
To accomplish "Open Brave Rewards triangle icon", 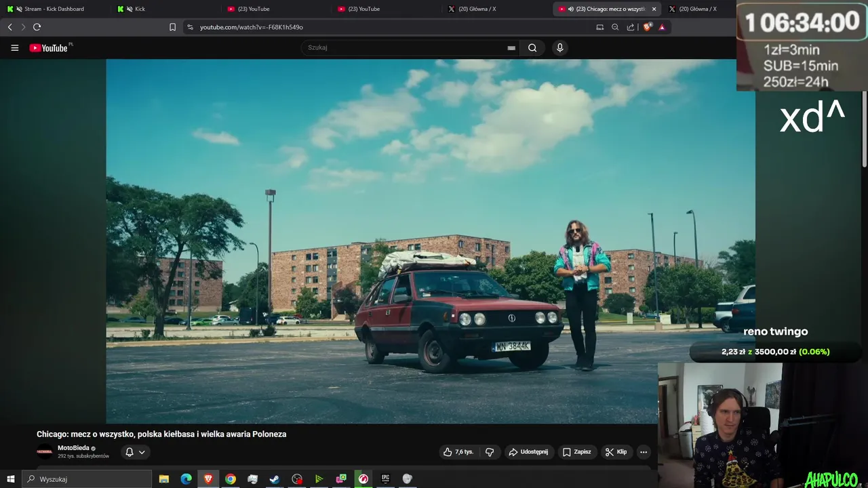I will pos(662,27).
